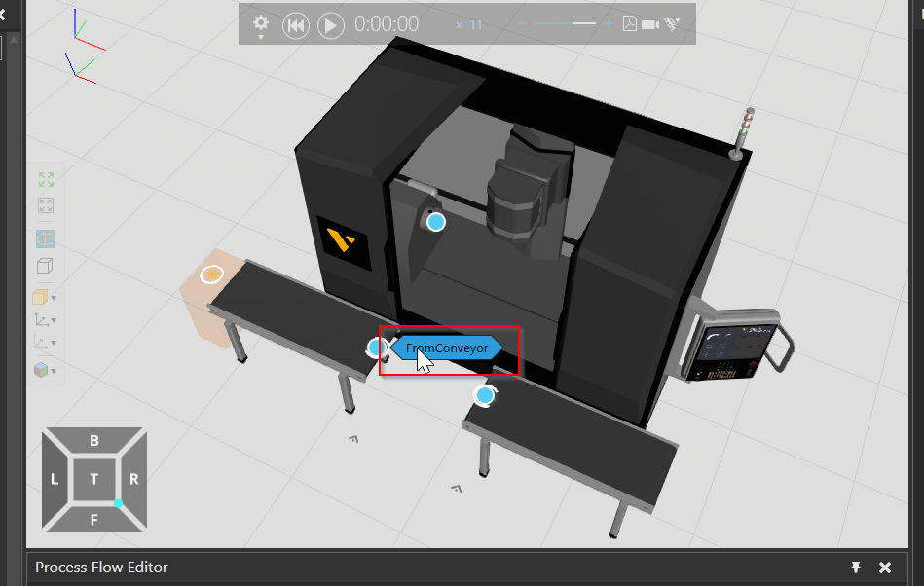Open the simulation settings gear menu
924x586 pixels.
(261, 25)
